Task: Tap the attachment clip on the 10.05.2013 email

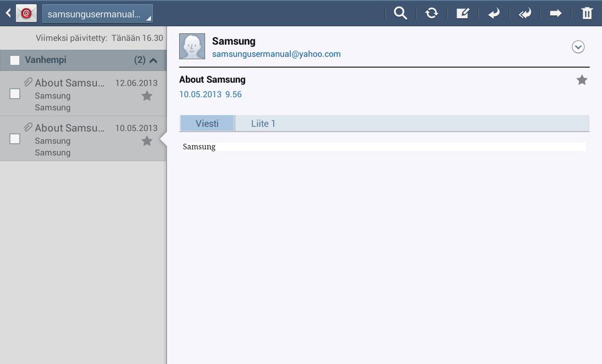Action: (x=28, y=127)
